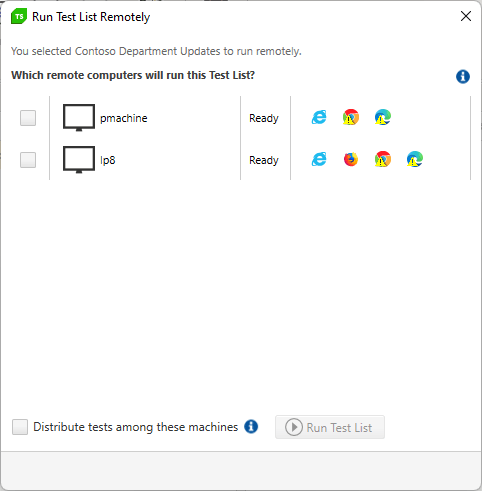Image resolution: width=482 pixels, height=491 pixels.
Task: Click Ready status of pmachine
Action: coord(264,118)
